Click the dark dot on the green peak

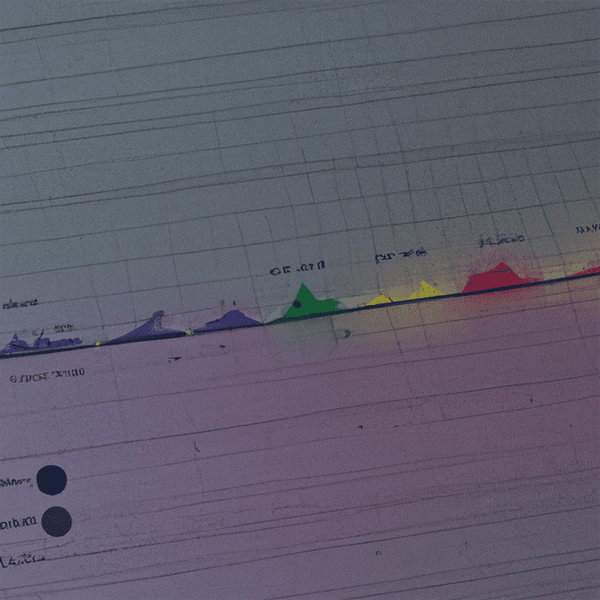[297, 303]
